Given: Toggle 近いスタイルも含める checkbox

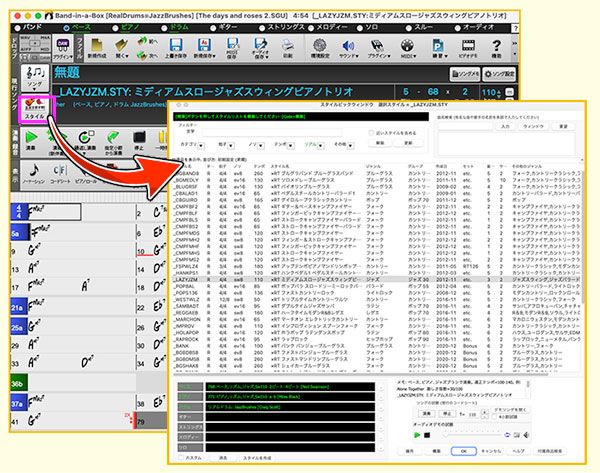Looking at the screenshot, I should pyautogui.click(x=371, y=133).
